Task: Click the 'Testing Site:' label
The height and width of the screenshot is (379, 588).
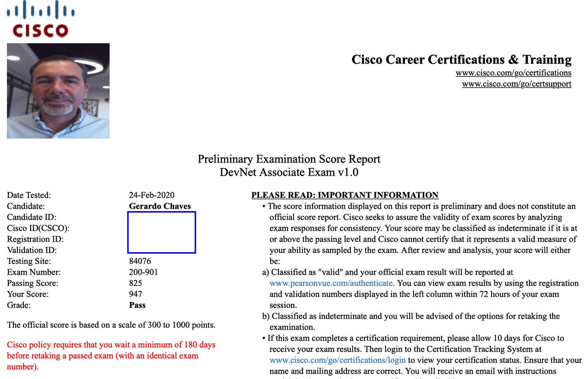Action: pyautogui.click(x=29, y=261)
